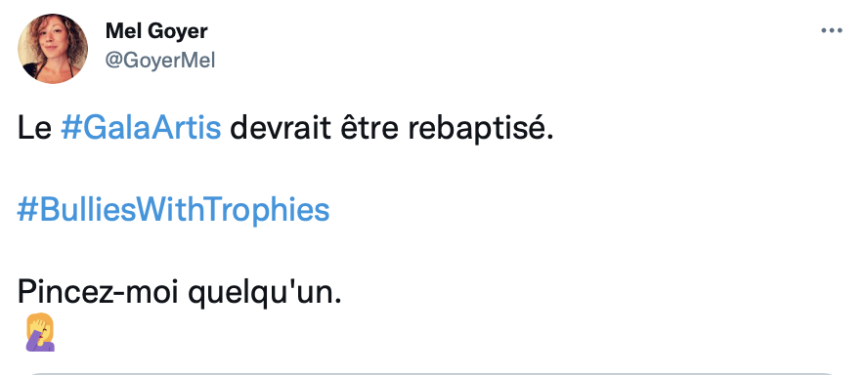
Task: Expand tweet actions via the ellipsis icon
Action: pyautogui.click(x=832, y=31)
